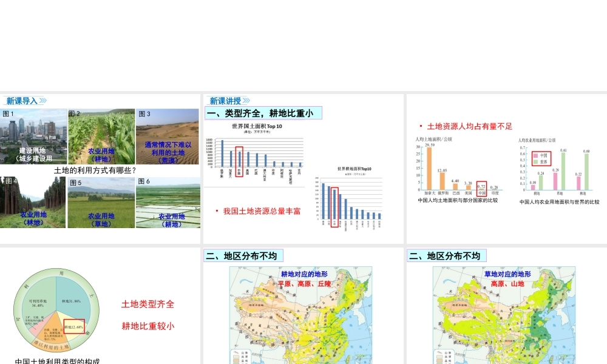Click the 农业用地（耕地）caption on 图 6
The width and height of the screenshot is (607, 364).
172,220
